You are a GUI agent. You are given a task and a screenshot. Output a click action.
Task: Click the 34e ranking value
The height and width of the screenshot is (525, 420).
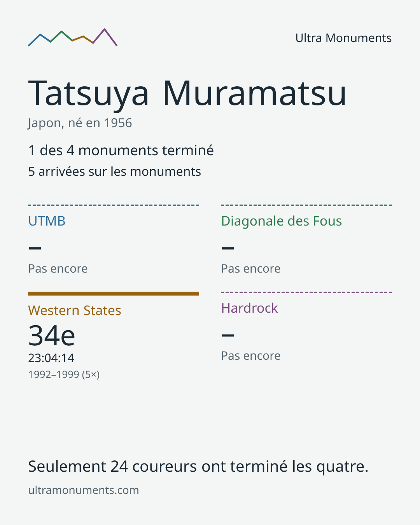tap(52, 335)
